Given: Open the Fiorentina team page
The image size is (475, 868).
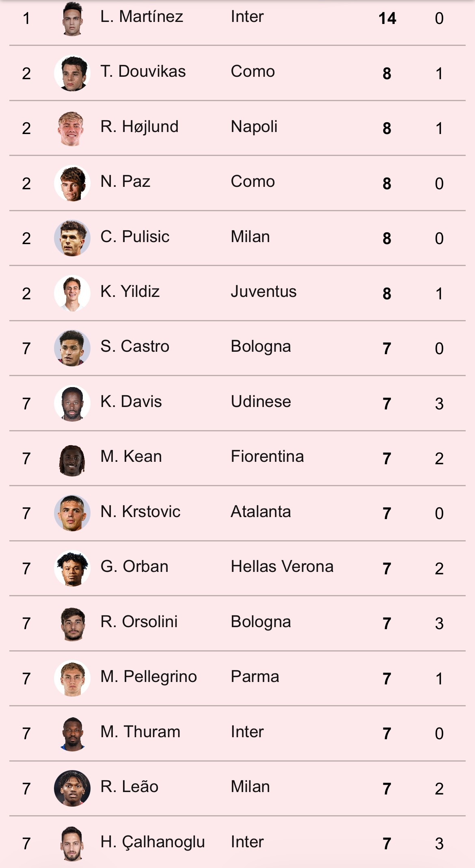Looking at the screenshot, I should (267, 457).
